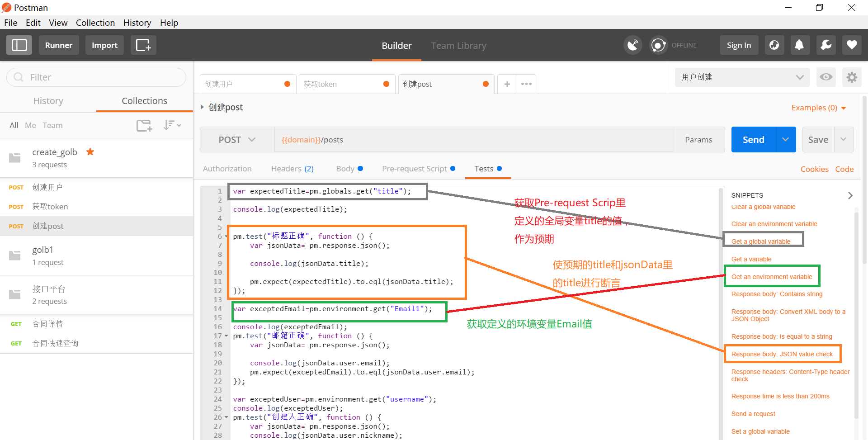This screenshot has height=440, width=868.
Task: Create a new collection folder icon
Action: (144, 125)
